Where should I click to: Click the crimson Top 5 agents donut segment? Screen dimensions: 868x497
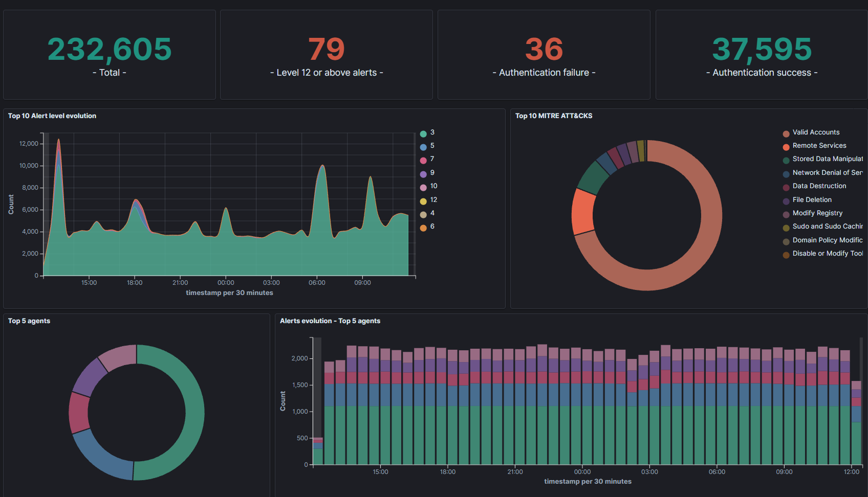pyautogui.click(x=79, y=413)
